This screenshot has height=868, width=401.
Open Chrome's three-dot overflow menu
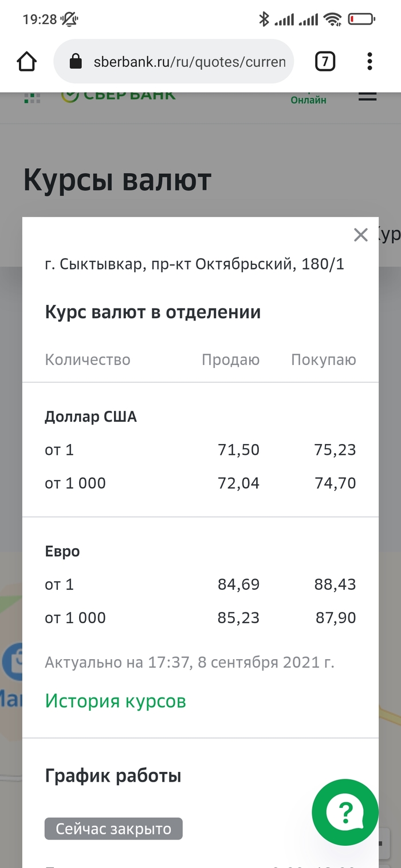click(369, 61)
